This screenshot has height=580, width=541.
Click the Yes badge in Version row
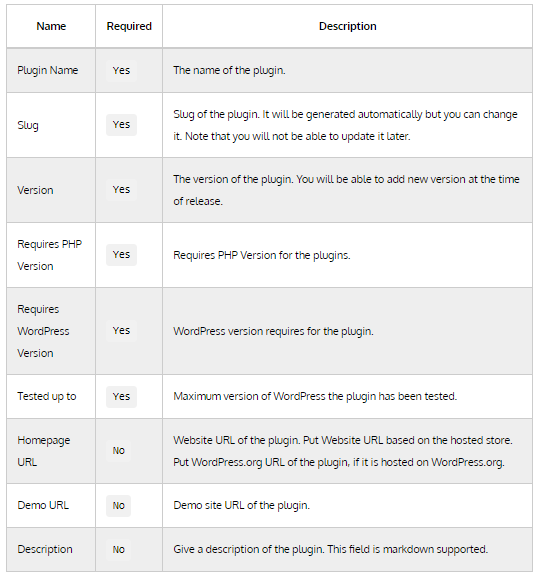click(x=121, y=190)
